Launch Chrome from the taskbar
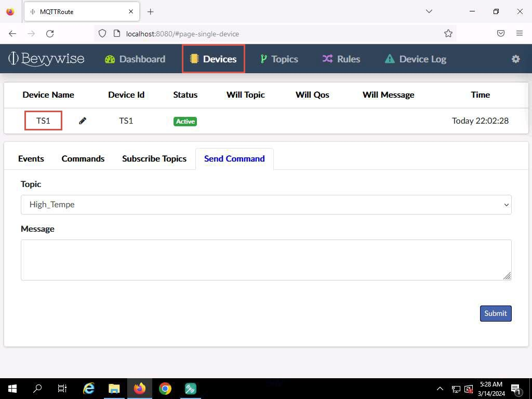The height and width of the screenshot is (399, 532). pos(165,389)
